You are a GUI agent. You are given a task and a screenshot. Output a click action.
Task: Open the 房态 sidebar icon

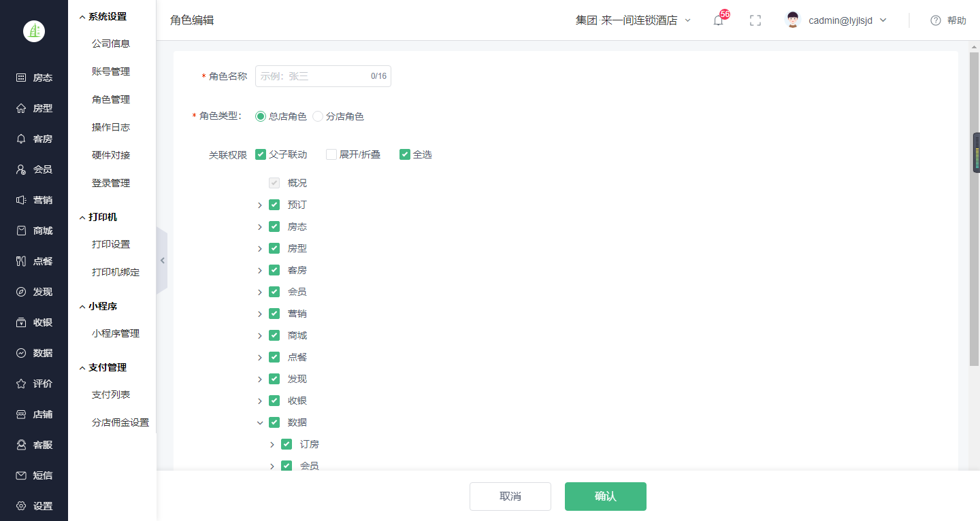(x=21, y=78)
